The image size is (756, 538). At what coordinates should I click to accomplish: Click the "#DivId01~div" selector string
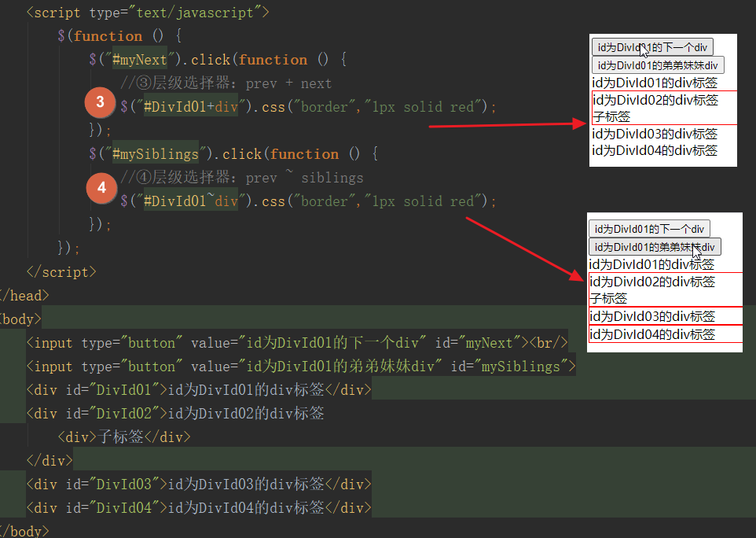191,201
